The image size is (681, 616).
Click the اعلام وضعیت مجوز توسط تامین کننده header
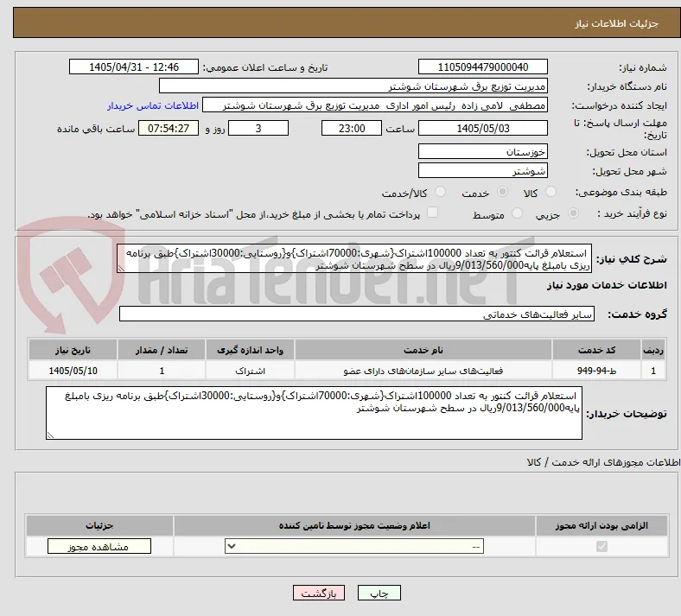(354, 525)
